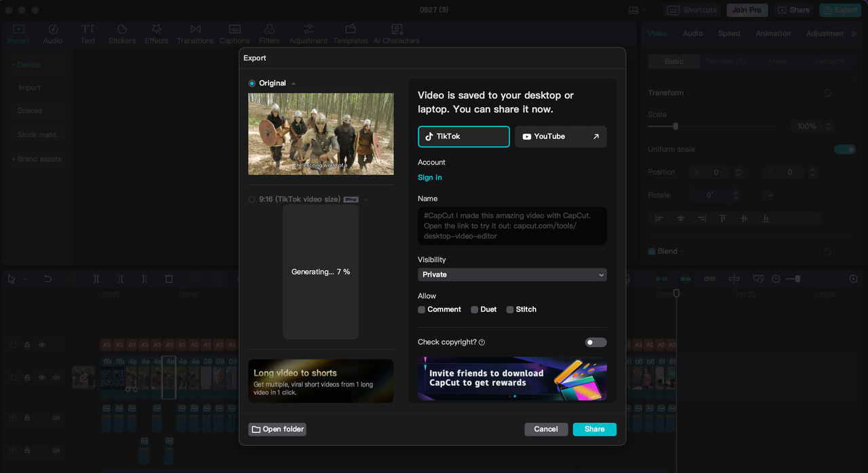
Task: Open the Templates tab
Action: point(351,34)
